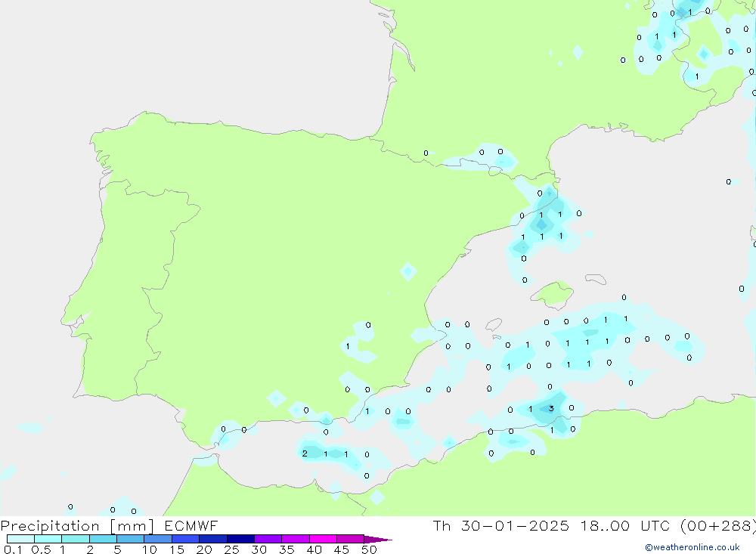Click the (00+288) forecast offset text

pyautogui.click(x=717, y=526)
